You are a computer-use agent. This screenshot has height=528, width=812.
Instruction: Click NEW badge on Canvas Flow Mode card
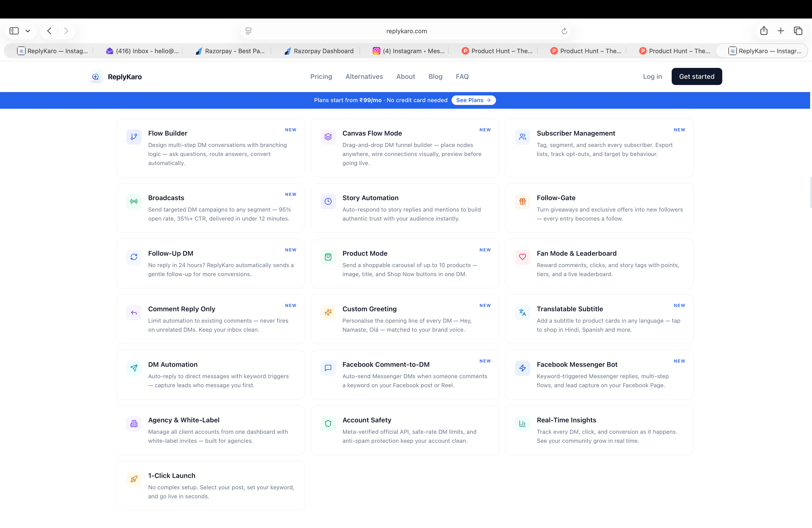[x=485, y=130]
